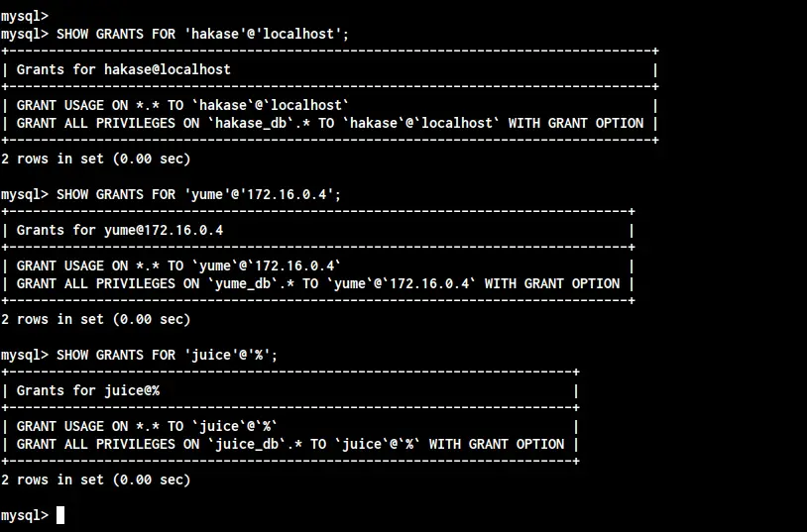807x532 pixels.
Task: Click the SHOW GRANTS FOR 'juice'@'%' command
Action: (167, 355)
